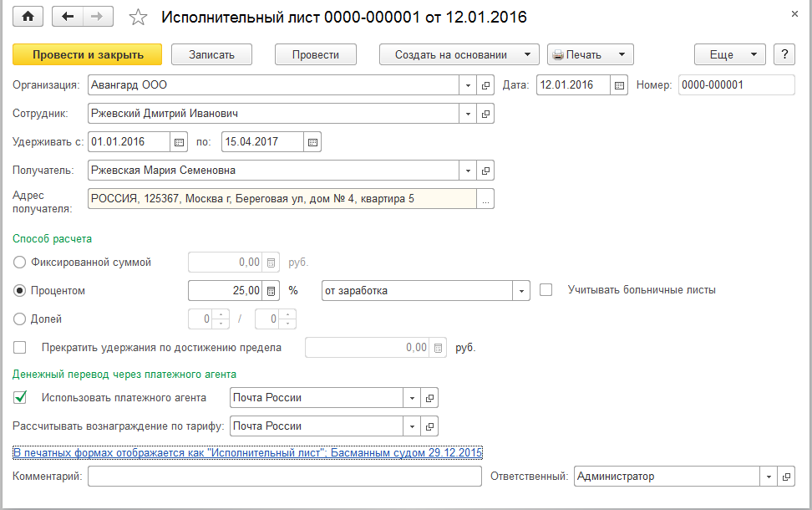Image resolution: width=812 pixels, height=510 pixels.
Task: Open calendar for по date 15.04.2017
Action: (312, 142)
